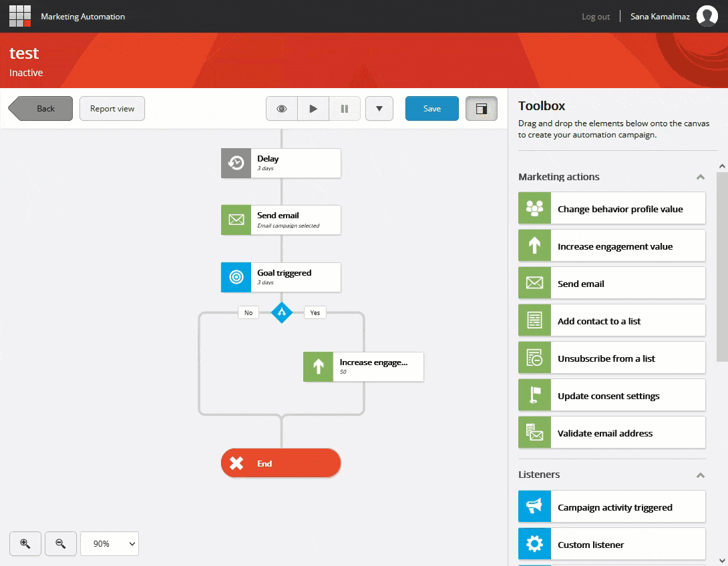Click toolbox scrollbar down arrow
Screen dimensions: 728x566
(x=722, y=561)
